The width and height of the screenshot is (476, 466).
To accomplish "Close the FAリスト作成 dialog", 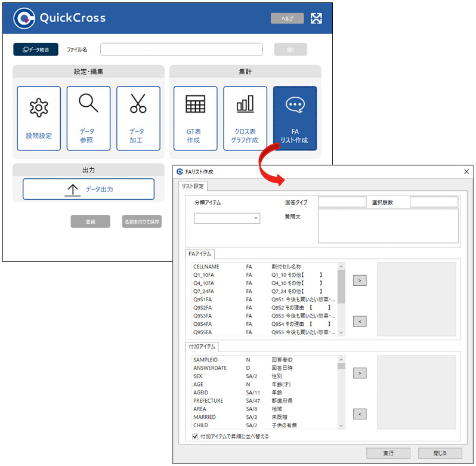I will [466, 172].
